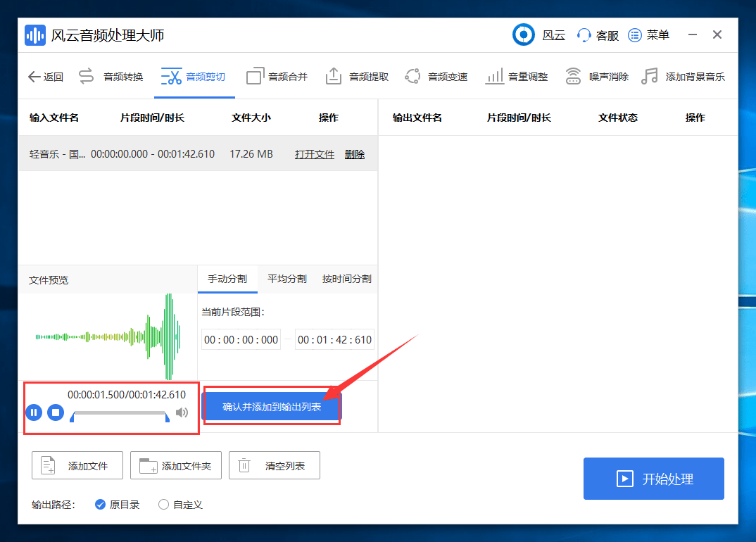Open the 噪声消除 noise removal tool
The width and height of the screenshot is (756, 542).
(x=597, y=77)
